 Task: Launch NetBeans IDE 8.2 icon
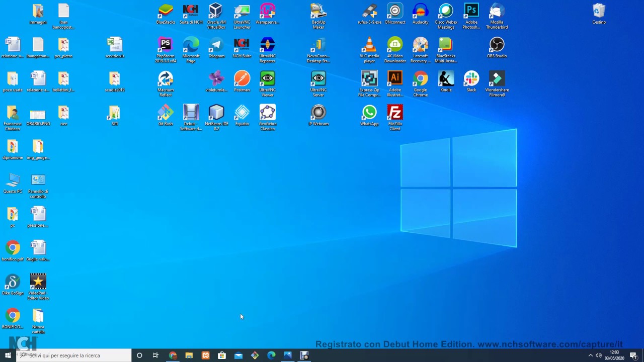[x=216, y=117]
